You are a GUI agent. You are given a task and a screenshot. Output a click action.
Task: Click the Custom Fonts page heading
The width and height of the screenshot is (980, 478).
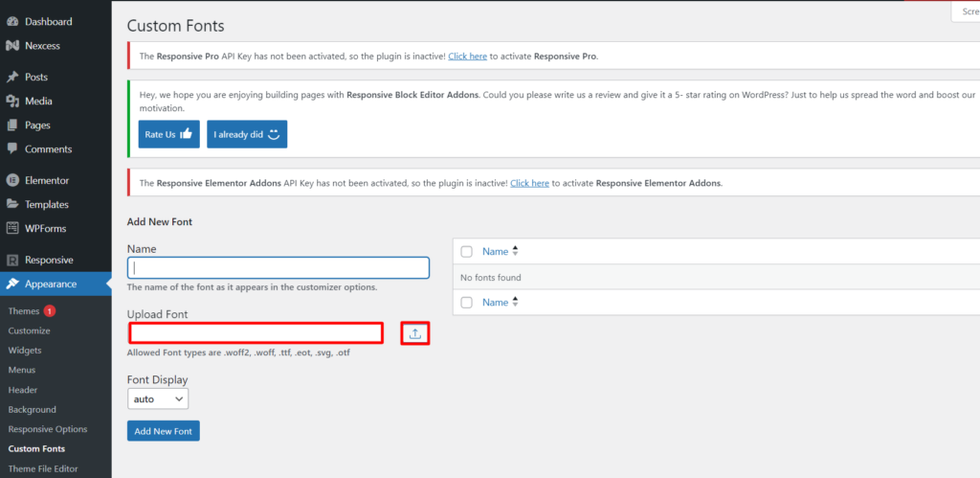tap(176, 26)
